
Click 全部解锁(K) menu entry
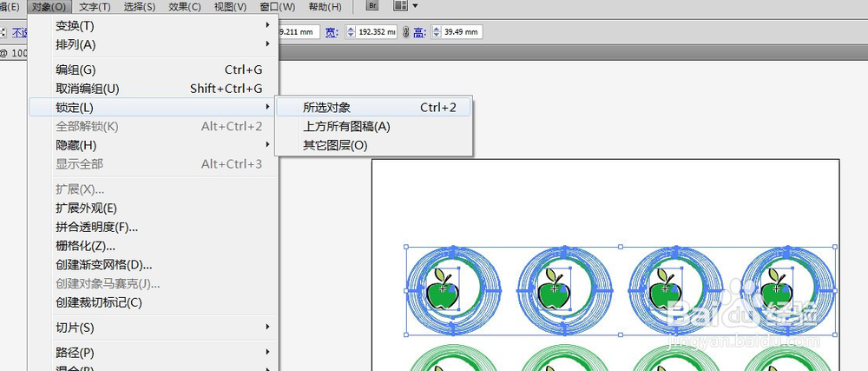coord(154,126)
